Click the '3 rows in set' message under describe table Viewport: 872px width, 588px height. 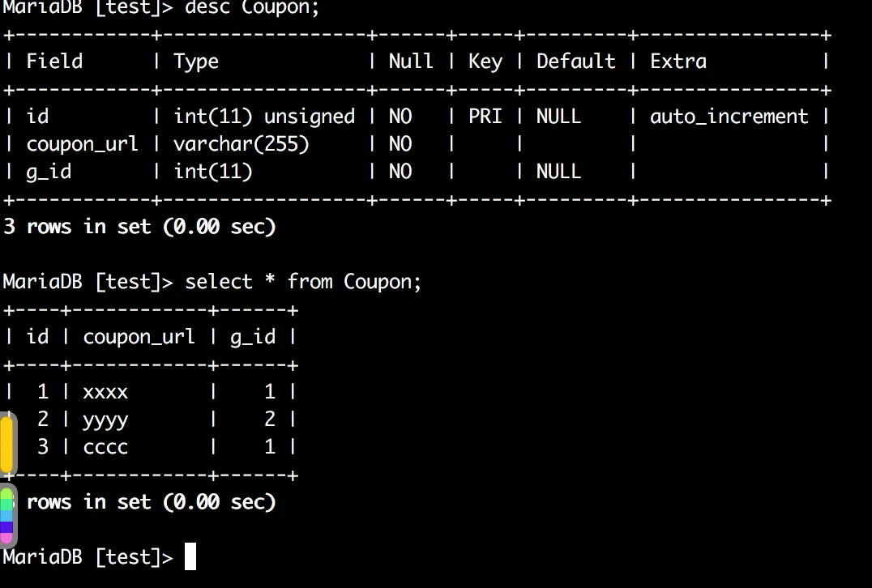(139, 227)
